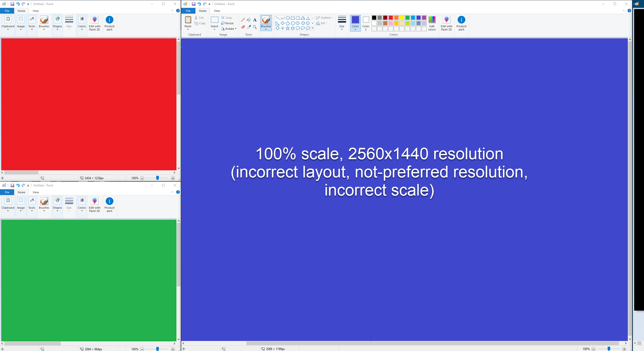Select the five-point Star shape

pyautogui.click(x=288, y=28)
